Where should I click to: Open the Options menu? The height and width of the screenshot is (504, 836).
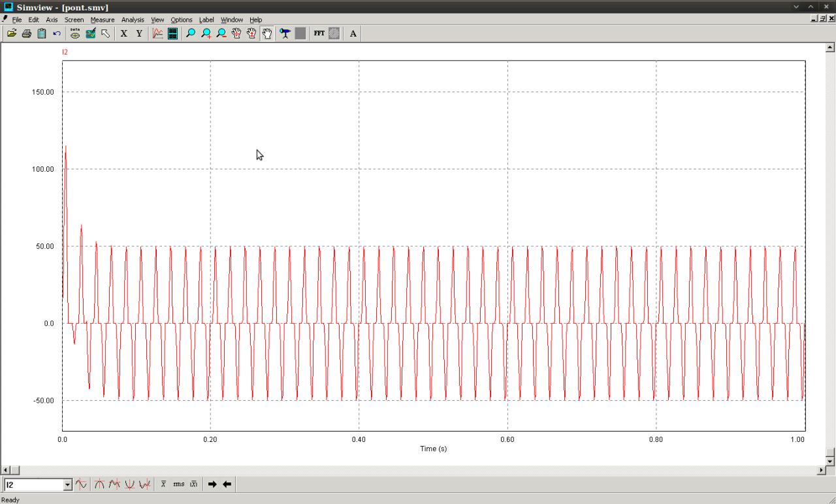(x=182, y=20)
